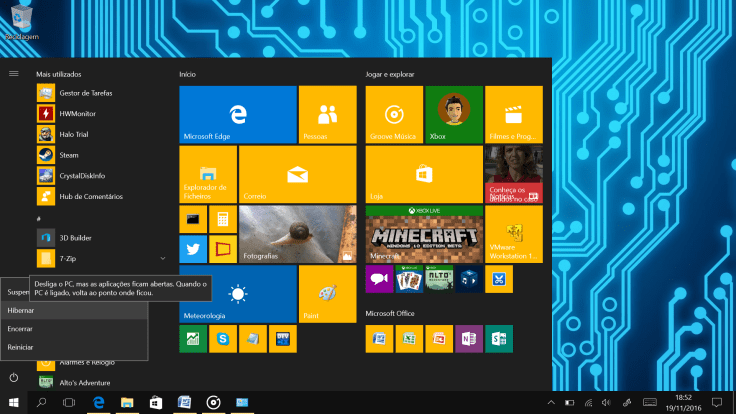Open Steam from the most used list
Viewport: 736px width, 414px height.
[x=69, y=155]
